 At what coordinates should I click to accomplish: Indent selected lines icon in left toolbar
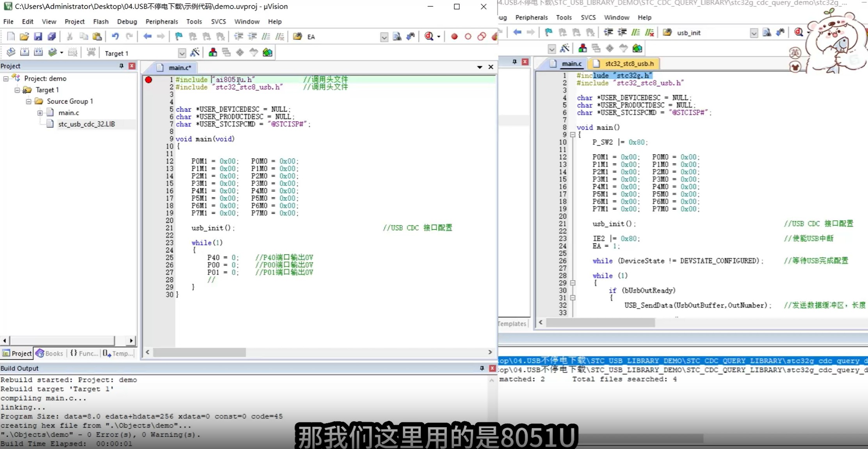(x=238, y=36)
